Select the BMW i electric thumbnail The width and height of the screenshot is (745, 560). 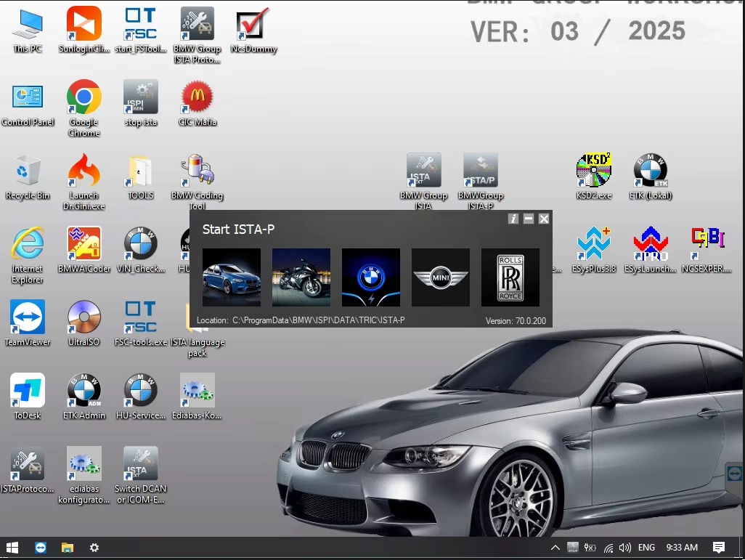(370, 277)
